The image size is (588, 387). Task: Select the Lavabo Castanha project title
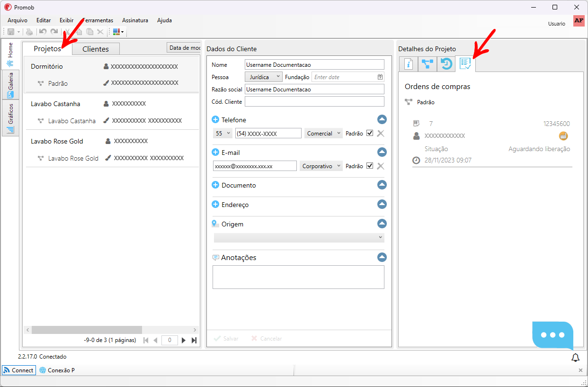[55, 104]
